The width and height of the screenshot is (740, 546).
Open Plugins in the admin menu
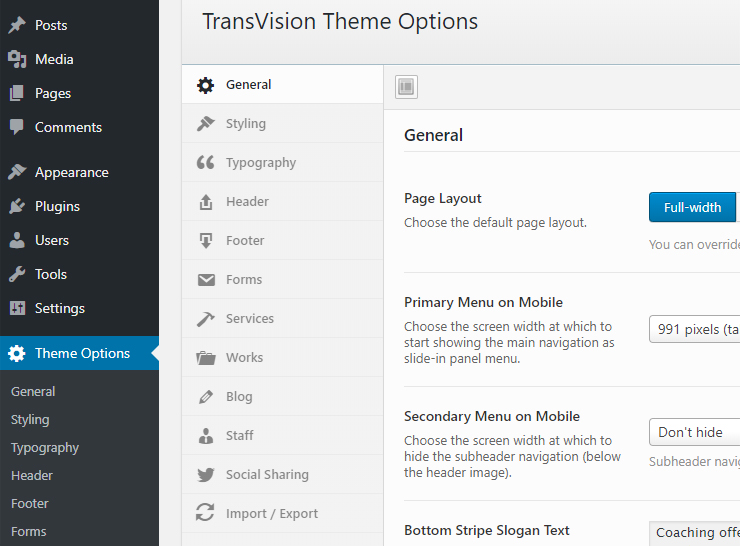pos(79,206)
